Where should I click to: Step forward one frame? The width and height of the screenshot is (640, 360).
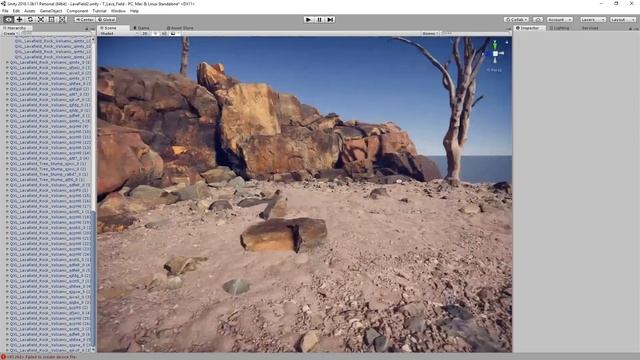point(330,20)
